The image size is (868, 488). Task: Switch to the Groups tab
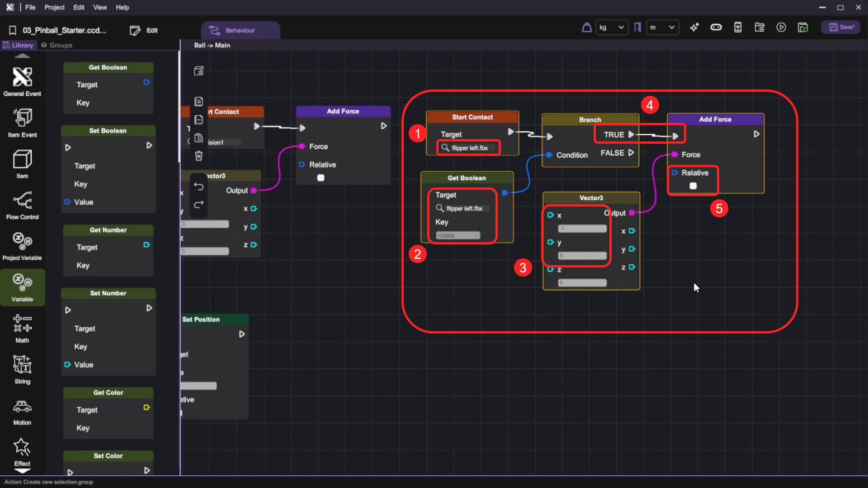57,45
